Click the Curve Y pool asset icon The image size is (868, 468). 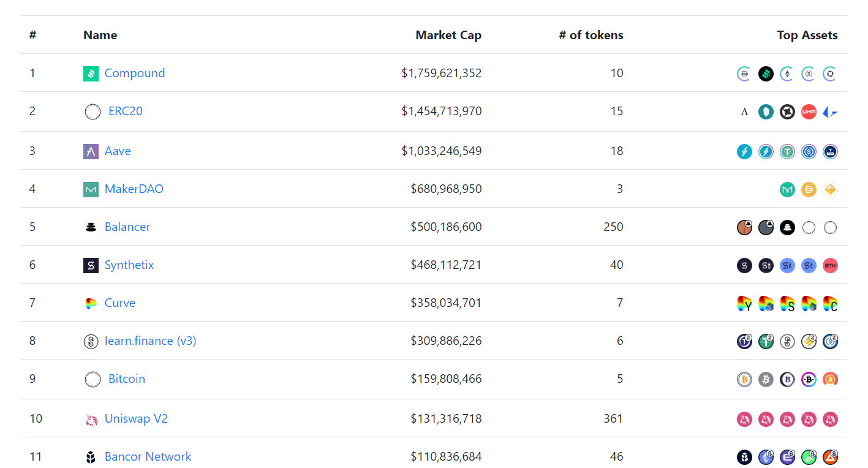point(744,304)
